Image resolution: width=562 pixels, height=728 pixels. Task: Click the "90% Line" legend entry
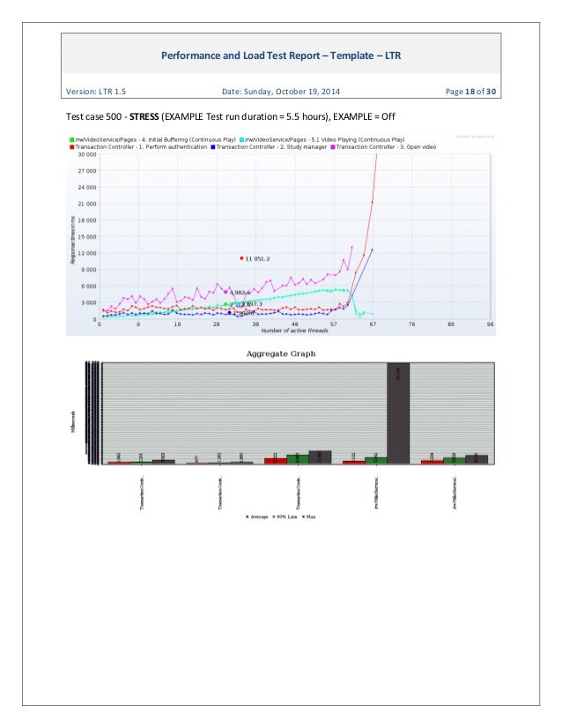[x=285, y=516]
